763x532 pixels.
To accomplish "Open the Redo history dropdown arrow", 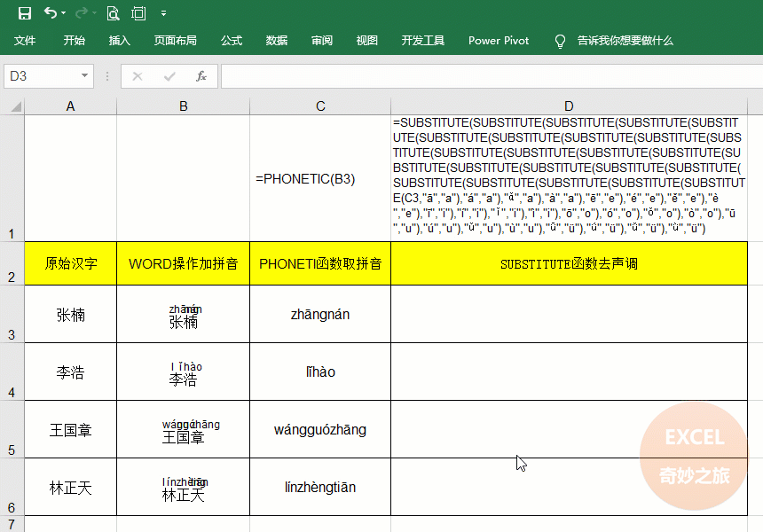I will [x=94, y=13].
